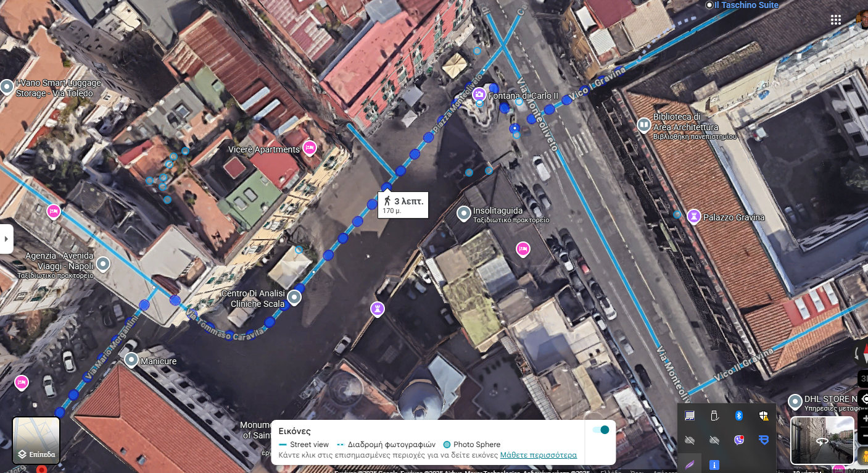Select the Agenzia Avenida Viaggi Napoli pin
This screenshot has width=868, height=473.
(x=103, y=264)
